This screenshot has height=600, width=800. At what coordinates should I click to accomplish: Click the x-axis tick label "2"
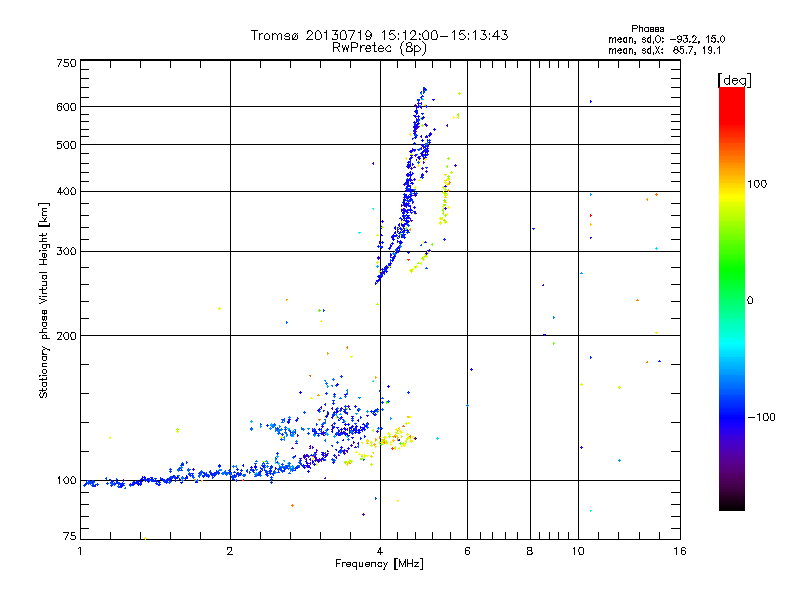pos(230,551)
